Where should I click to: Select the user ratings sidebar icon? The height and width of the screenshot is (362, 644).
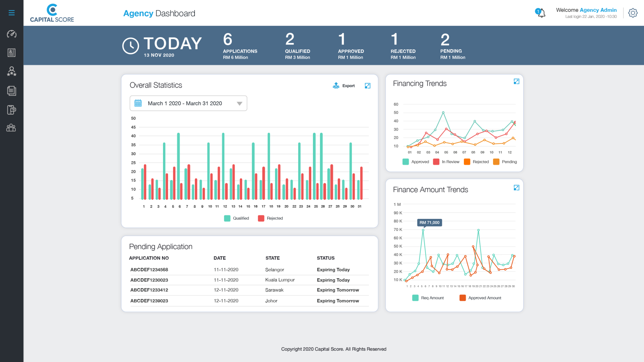(x=11, y=71)
